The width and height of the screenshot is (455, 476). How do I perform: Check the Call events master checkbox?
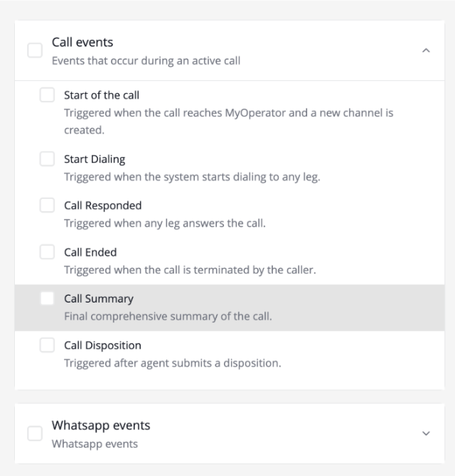tap(35, 50)
